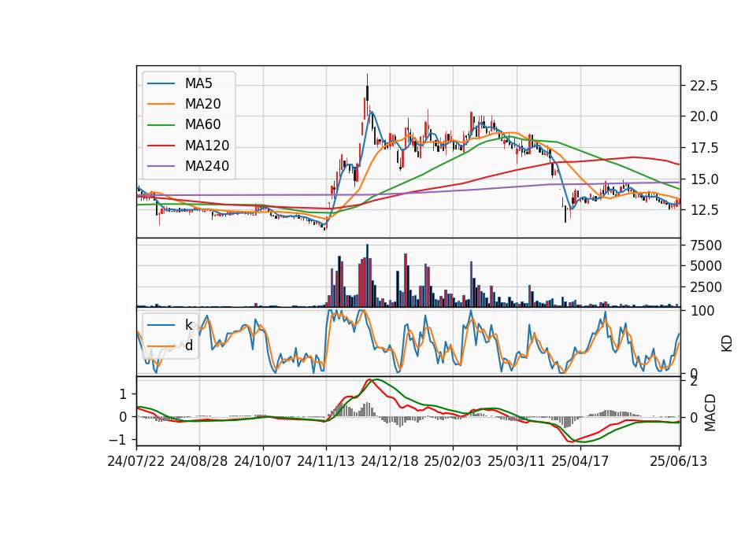The height and width of the screenshot is (543, 756).
Task: Click the orange MA20 legend line sample
Action: coord(161,104)
